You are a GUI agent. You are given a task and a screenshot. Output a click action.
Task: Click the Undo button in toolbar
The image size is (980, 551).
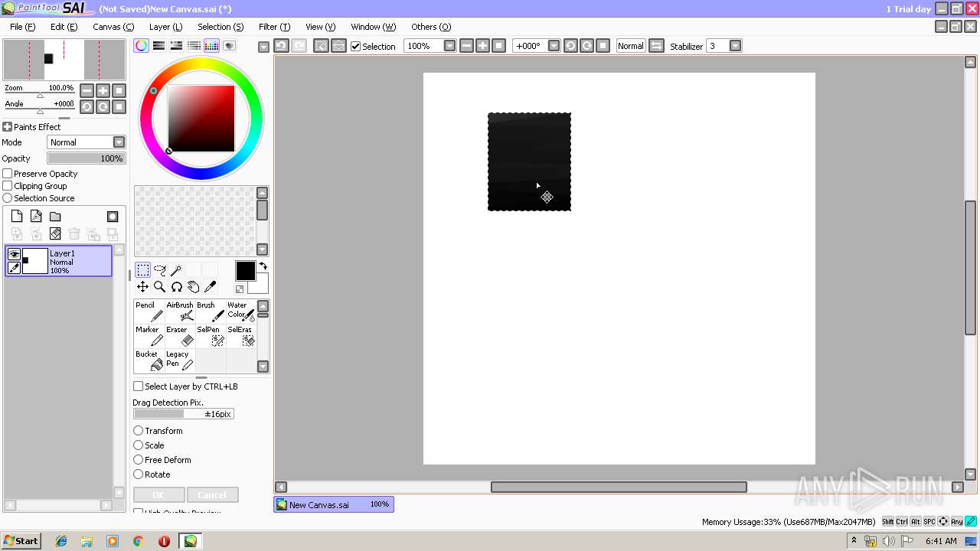pyautogui.click(x=281, y=46)
